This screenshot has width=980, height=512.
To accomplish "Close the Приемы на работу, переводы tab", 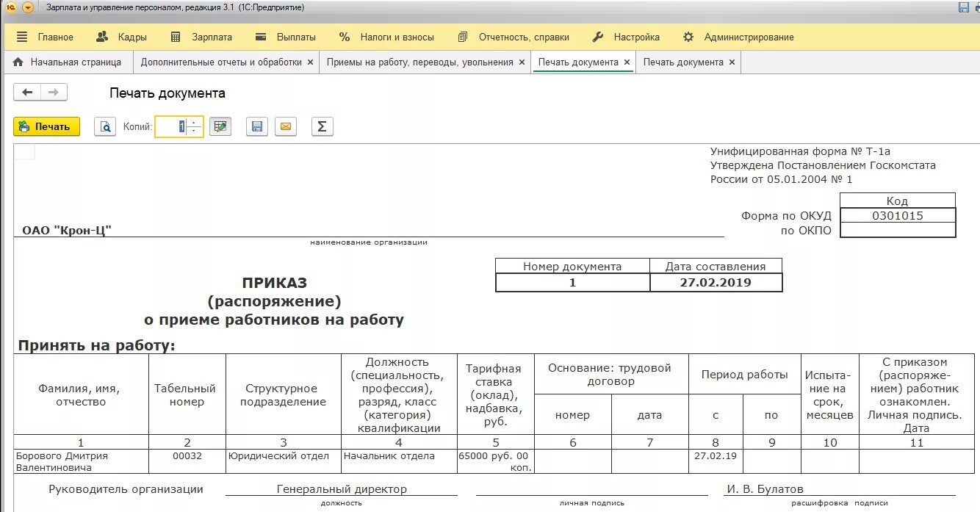I will [522, 62].
